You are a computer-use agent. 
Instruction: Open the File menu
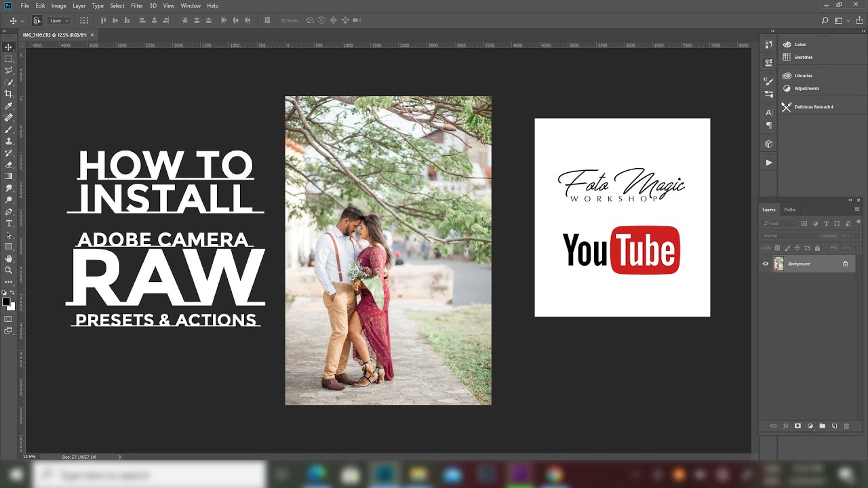pos(25,5)
